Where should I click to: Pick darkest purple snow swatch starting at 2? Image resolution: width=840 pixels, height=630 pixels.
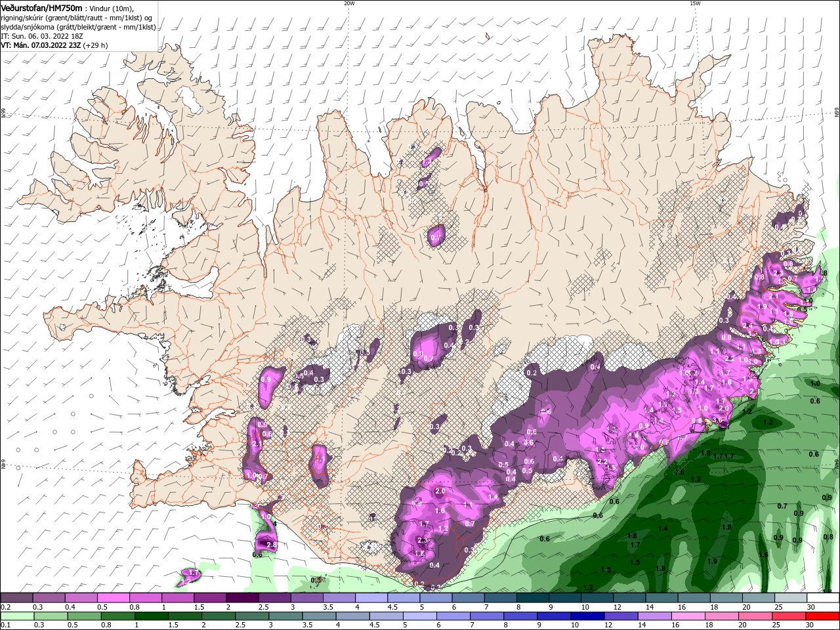[242, 598]
